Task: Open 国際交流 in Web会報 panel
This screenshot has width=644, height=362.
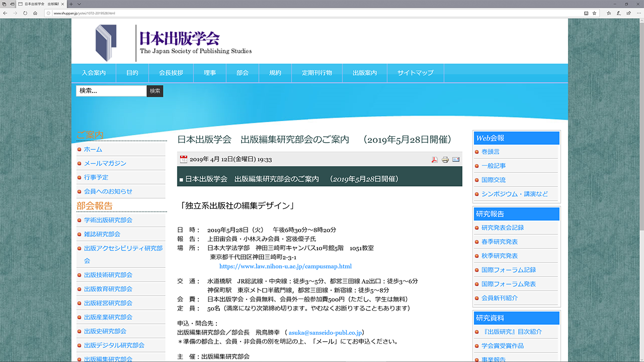Action: pyautogui.click(x=494, y=180)
